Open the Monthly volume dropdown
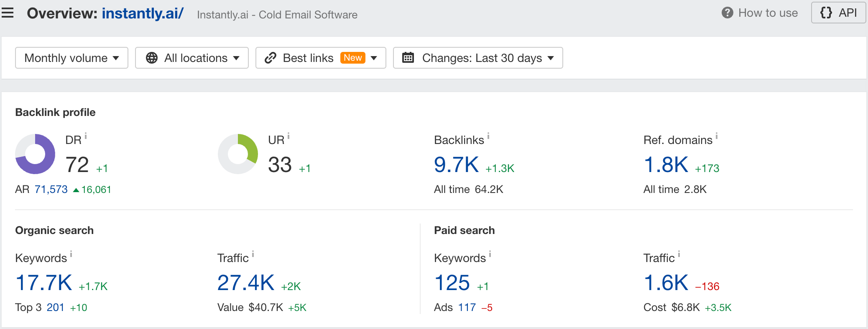Screen dimensions: 868x329 [71, 58]
